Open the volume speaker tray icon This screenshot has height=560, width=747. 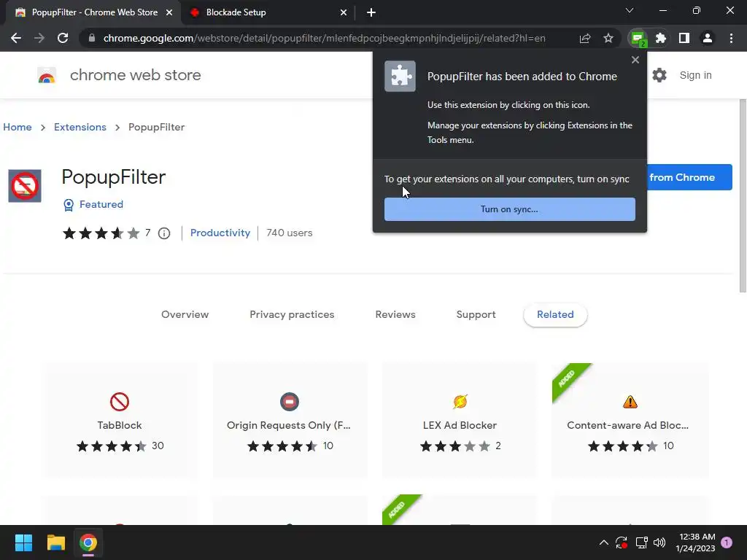pyautogui.click(x=659, y=542)
